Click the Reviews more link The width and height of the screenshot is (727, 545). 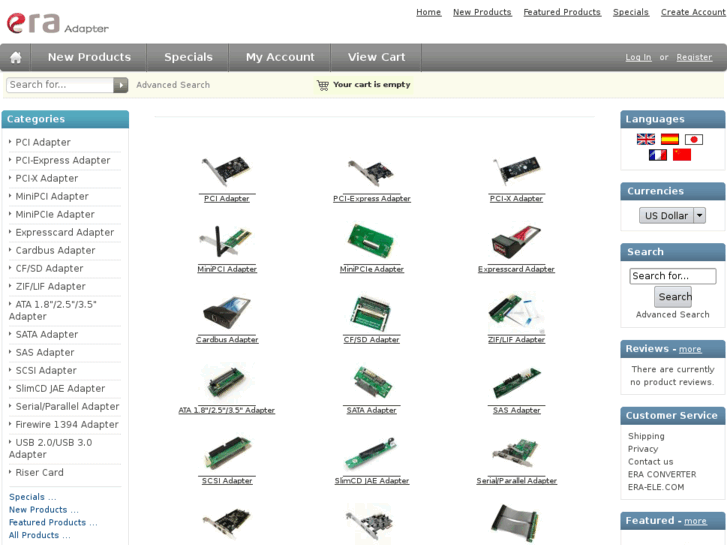coord(690,349)
